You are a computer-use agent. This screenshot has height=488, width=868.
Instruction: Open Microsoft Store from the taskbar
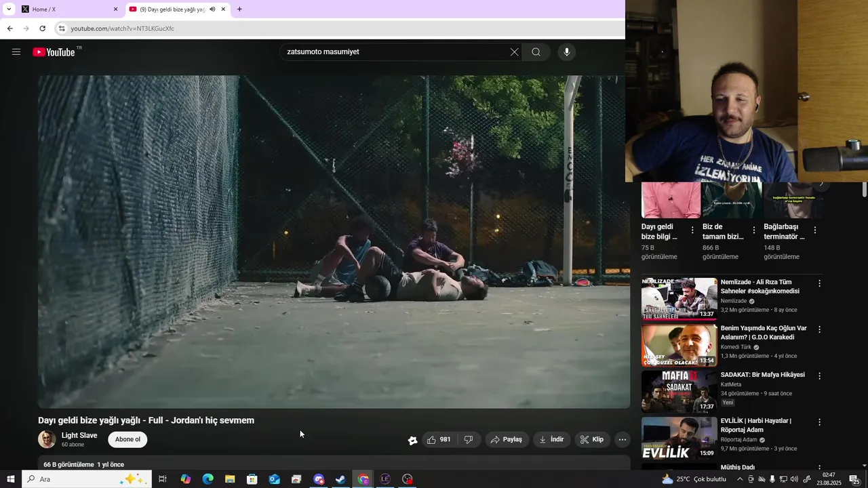[x=252, y=479]
